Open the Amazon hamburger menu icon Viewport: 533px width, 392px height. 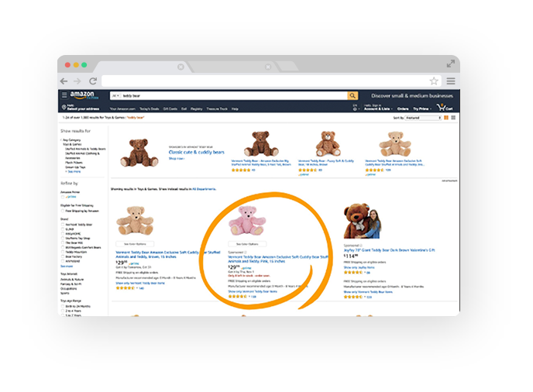click(64, 95)
